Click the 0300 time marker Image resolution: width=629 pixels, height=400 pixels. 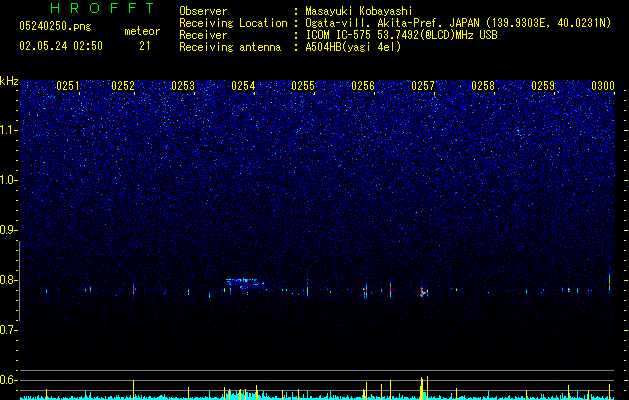(x=603, y=86)
